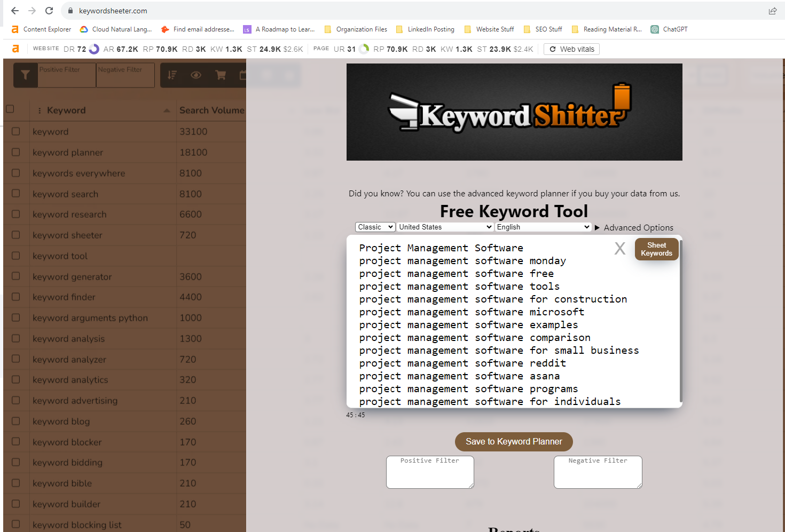Viewport: 785px width, 532px height.
Task: Check the box for keyword search row
Action: [x=16, y=193]
